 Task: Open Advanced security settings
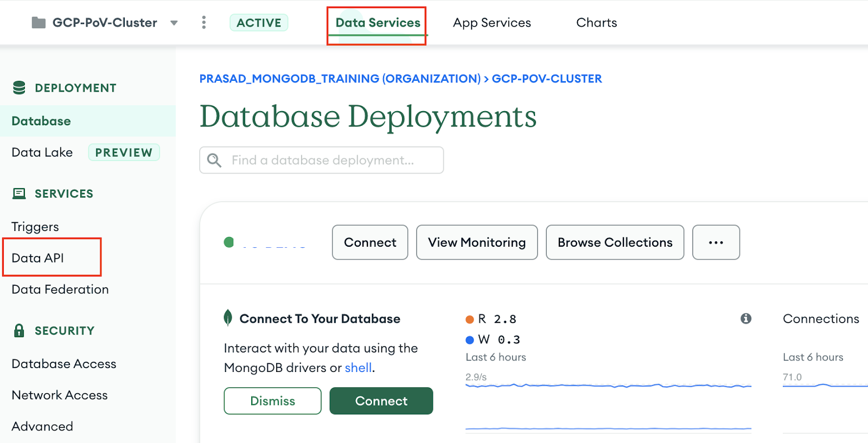click(x=42, y=427)
